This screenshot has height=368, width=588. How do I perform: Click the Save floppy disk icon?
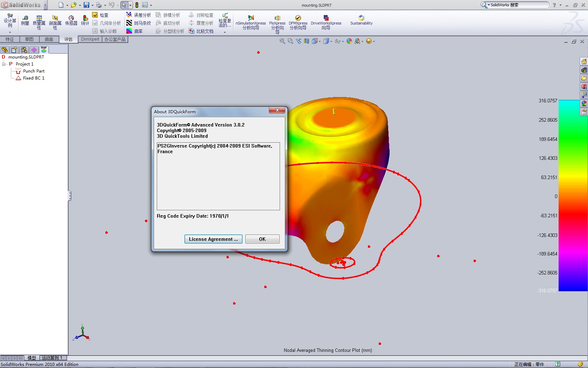coord(86,5)
